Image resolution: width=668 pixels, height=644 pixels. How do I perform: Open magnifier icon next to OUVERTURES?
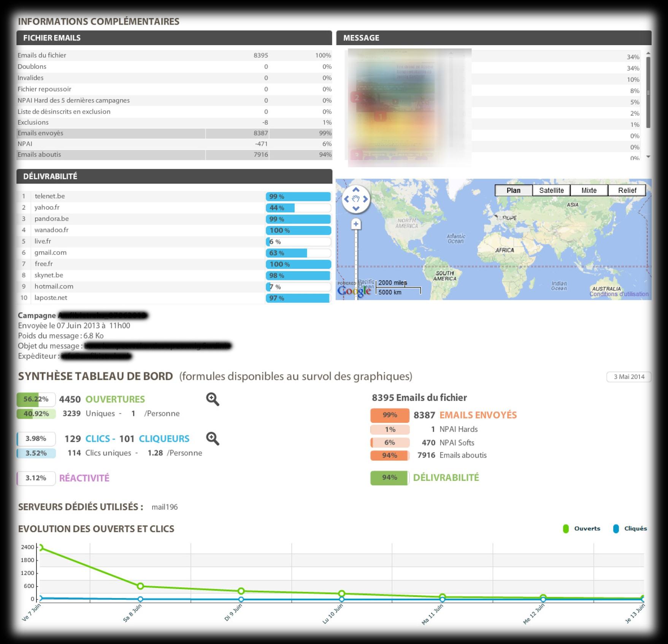(213, 399)
